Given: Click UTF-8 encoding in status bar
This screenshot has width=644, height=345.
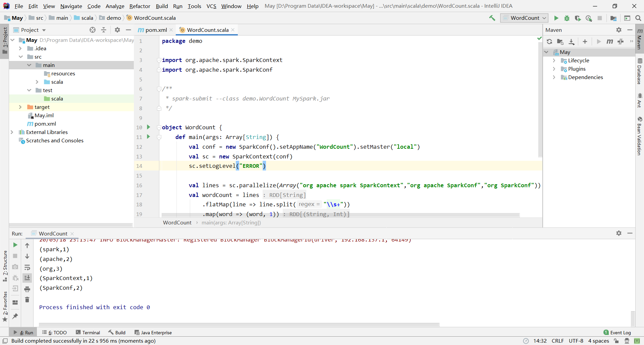Looking at the screenshot, I should (576, 341).
